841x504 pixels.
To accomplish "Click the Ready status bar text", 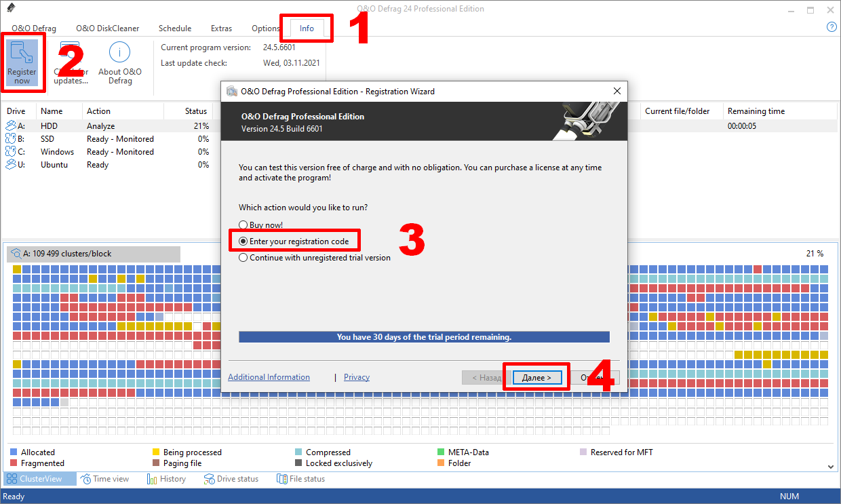I will [x=14, y=497].
